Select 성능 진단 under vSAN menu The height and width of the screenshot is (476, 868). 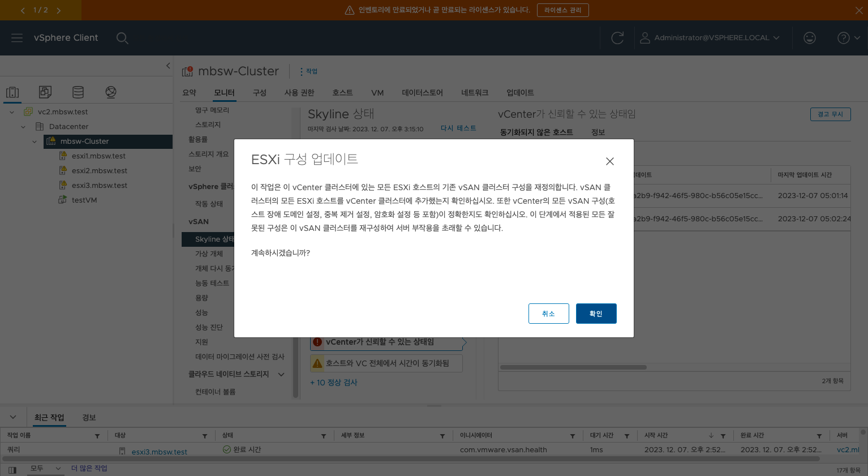click(209, 327)
